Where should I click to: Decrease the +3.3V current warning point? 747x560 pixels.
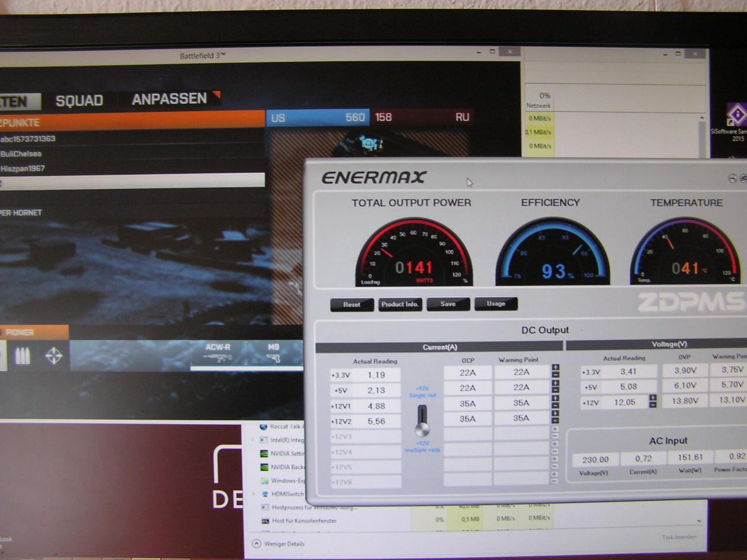(x=555, y=375)
